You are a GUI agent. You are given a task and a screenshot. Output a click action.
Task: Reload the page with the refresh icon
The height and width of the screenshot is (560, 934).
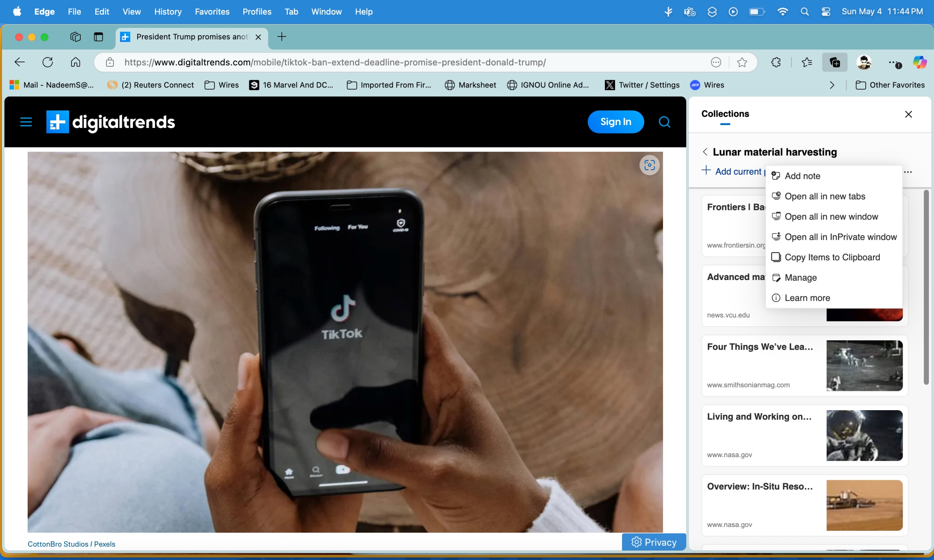click(x=47, y=62)
